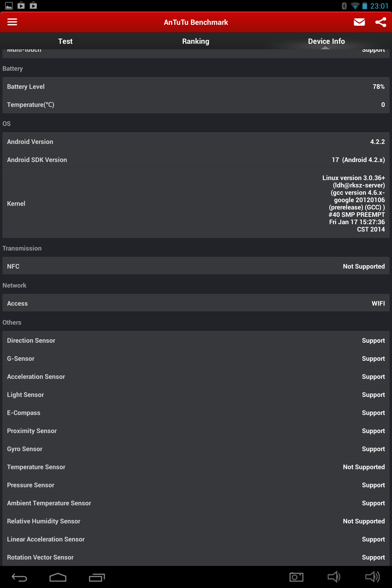Take a screenshot with camera icon
This screenshot has height=588, width=392.
click(x=296, y=577)
